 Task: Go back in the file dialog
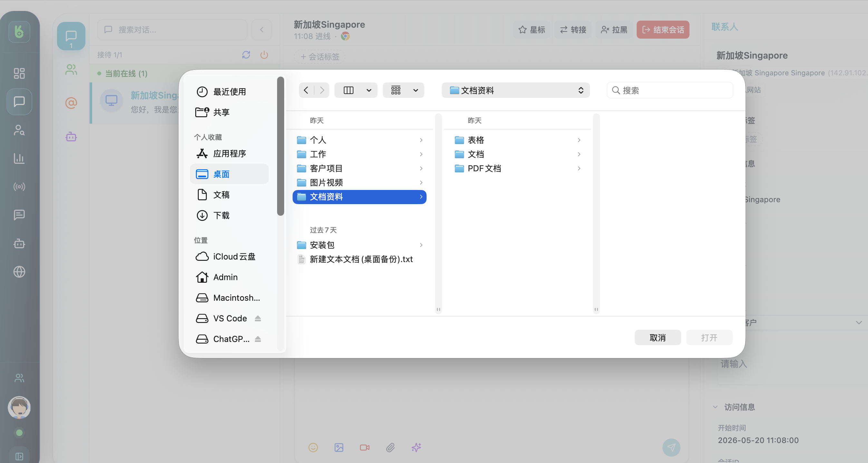306,90
